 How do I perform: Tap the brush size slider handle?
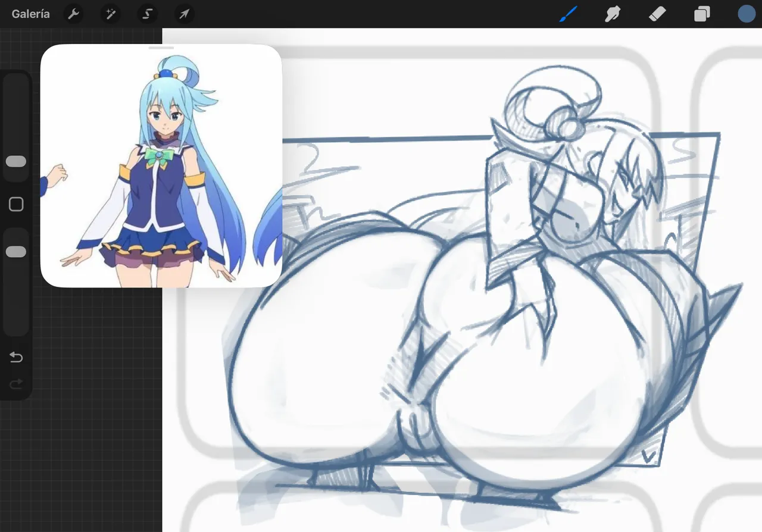coord(16,161)
